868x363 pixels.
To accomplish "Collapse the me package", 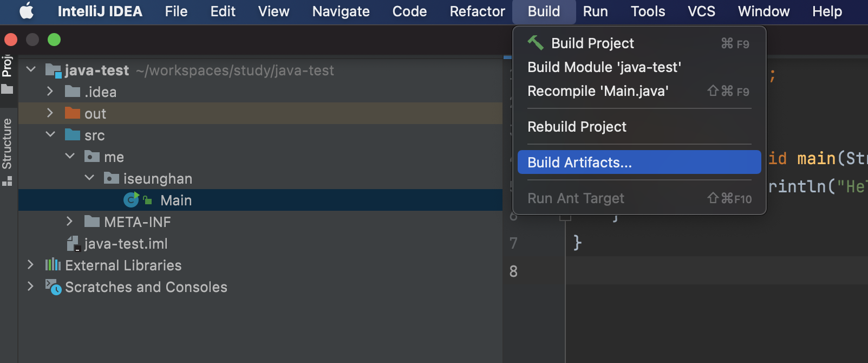I will pos(70,156).
